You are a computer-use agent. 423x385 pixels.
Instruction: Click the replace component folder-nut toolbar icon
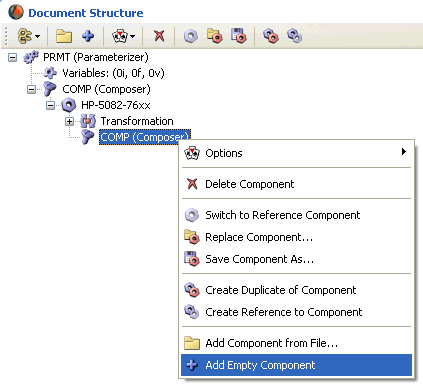(215, 36)
